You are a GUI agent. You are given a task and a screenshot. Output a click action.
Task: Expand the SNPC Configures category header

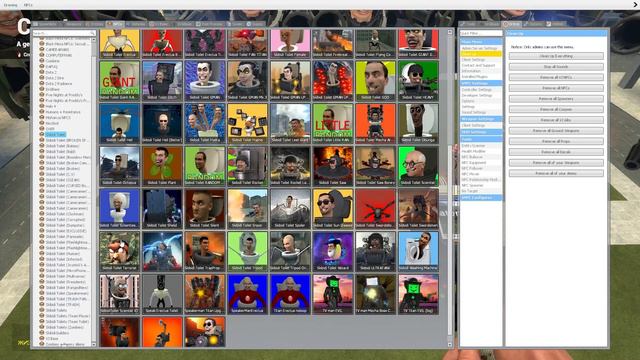coord(481,198)
